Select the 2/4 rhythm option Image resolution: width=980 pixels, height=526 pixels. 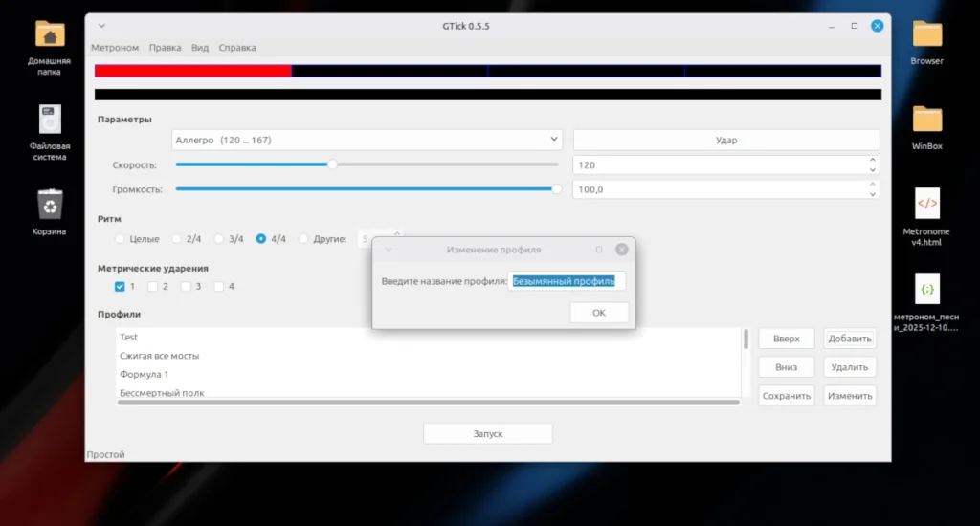[177, 239]
